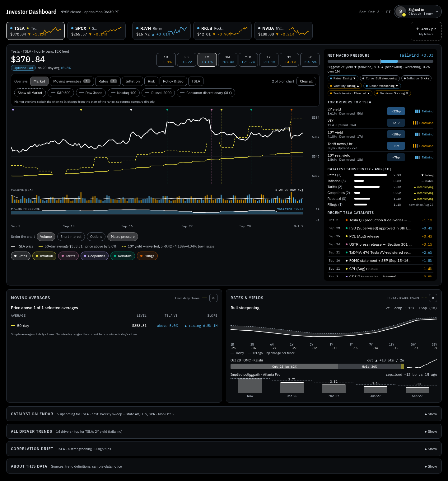Click the star on the TSLA ticker card

(x=28, y=28)
